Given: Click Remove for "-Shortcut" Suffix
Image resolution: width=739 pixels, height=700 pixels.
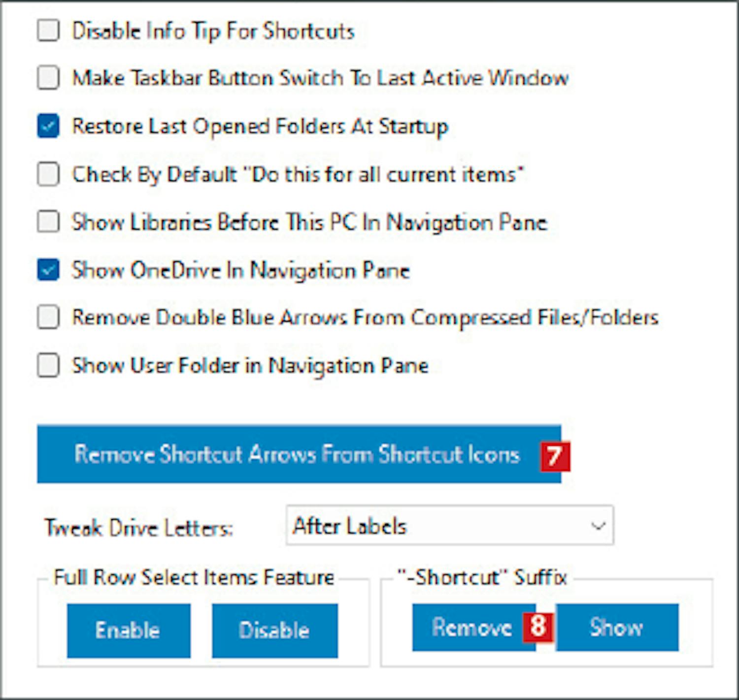Looking at the screenshot, I should 470,628.
